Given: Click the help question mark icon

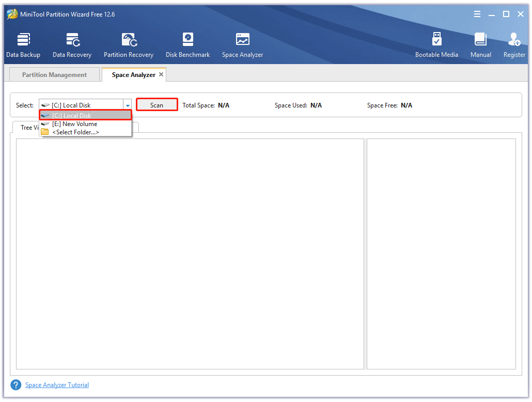Looking at the screenshot, I should coord(16,384).
